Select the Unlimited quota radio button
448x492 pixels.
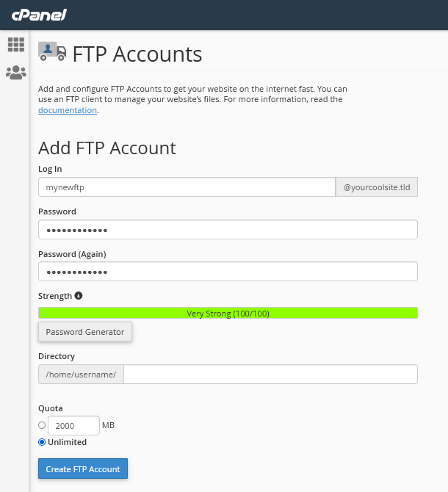coord(42,442)
